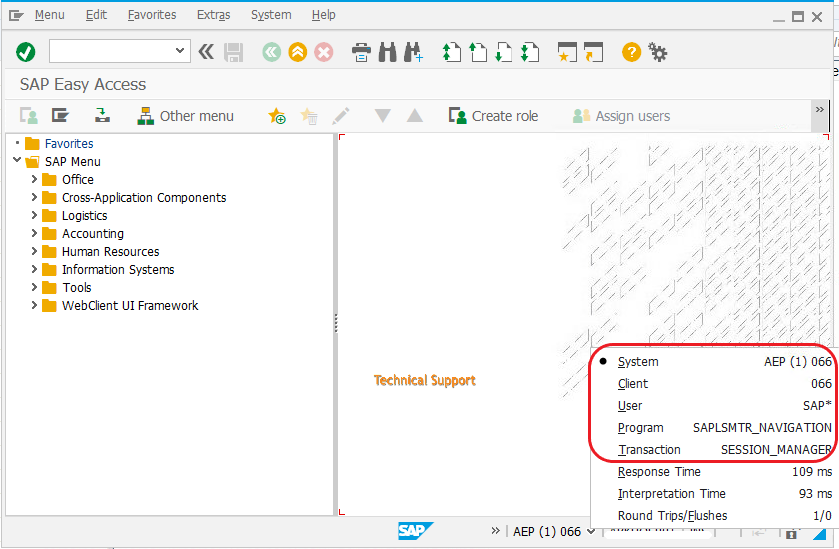Expand the Accounting folder

[x=34, y=233]
